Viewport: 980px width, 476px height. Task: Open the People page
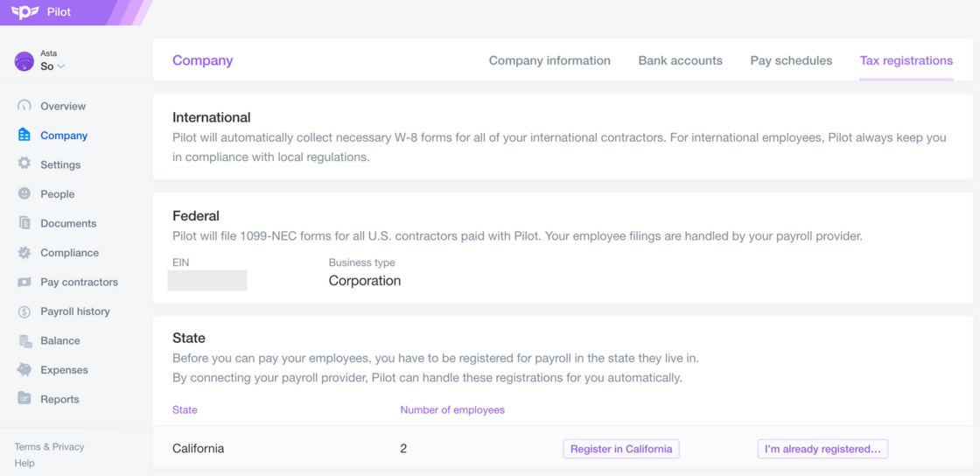click(x=58, y=194)
